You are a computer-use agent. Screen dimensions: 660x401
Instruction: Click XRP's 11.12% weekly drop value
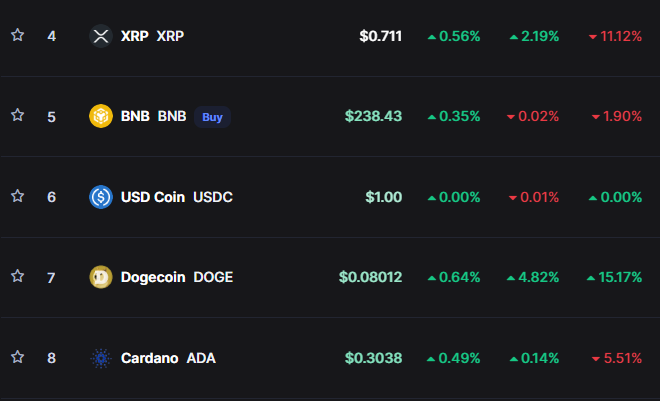[615, 36]
